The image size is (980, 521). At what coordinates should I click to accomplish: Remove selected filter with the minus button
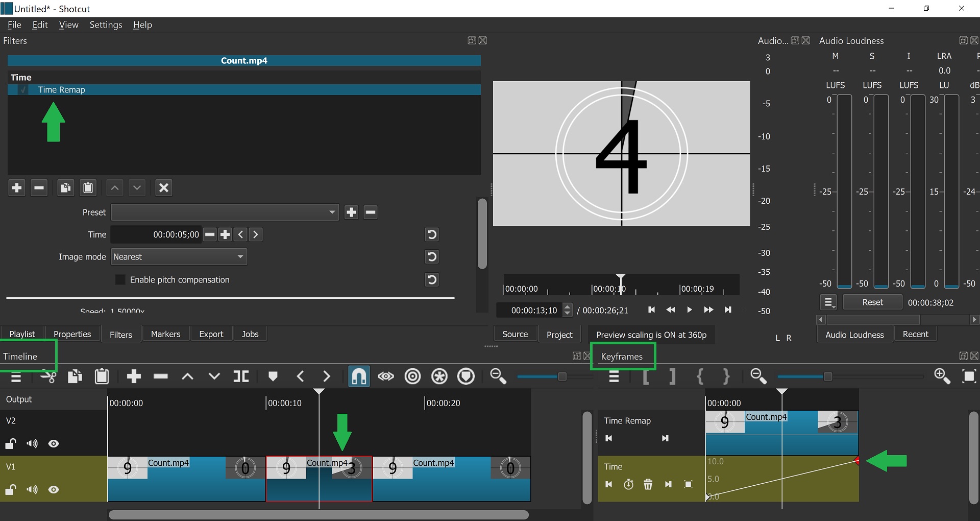(x=39, y=188)
